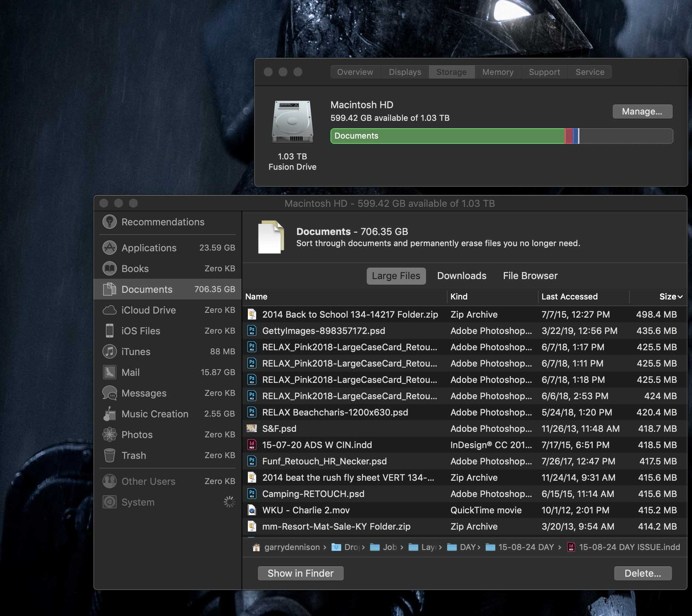Click the Manage... button
The width and height of the screenshot is (692, 616).
pos(642,112)
